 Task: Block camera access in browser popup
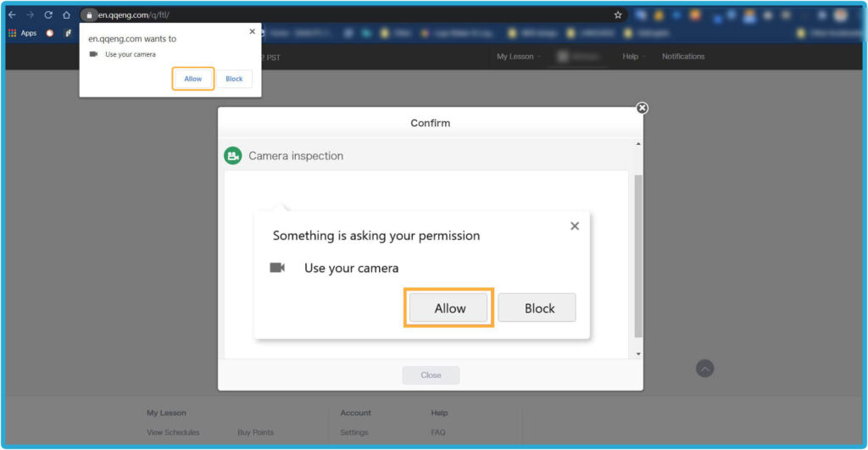pyautogui.click(x=234, y=79)
